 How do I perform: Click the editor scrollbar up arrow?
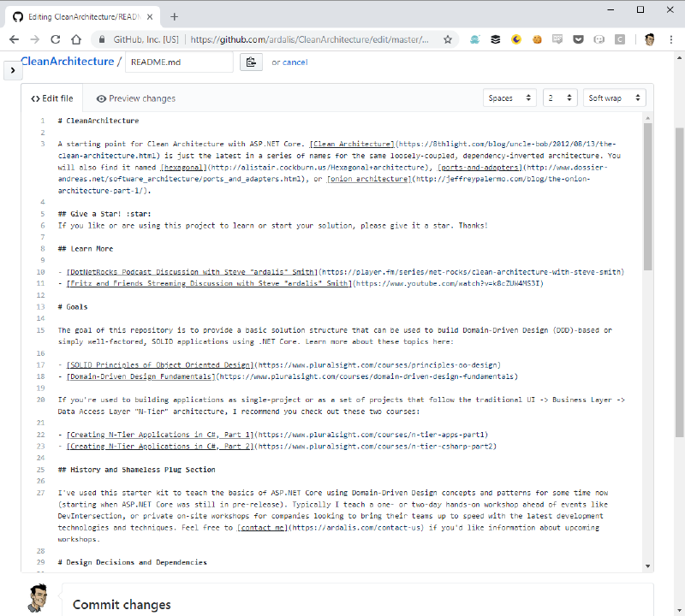tap(648, 118)
